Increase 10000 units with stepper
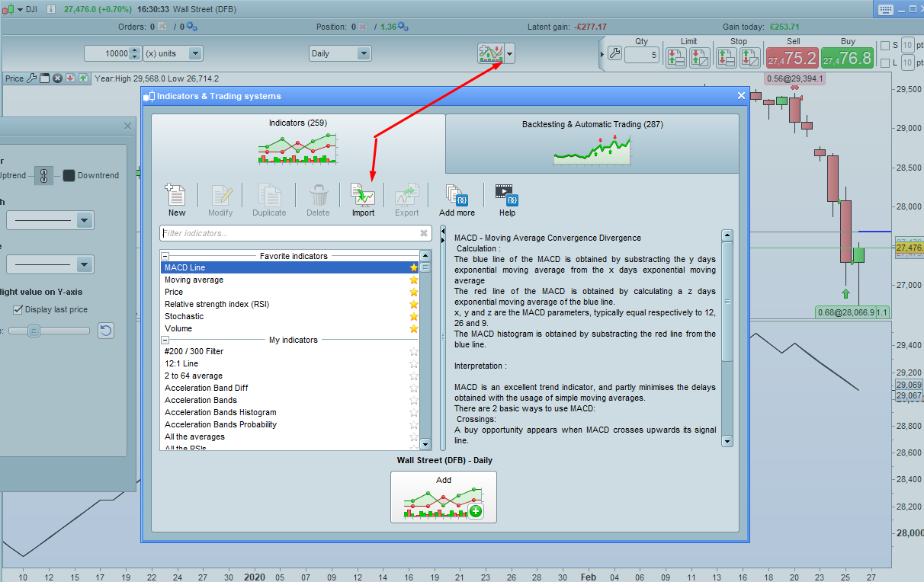924x582 pixels. point(136,50)
